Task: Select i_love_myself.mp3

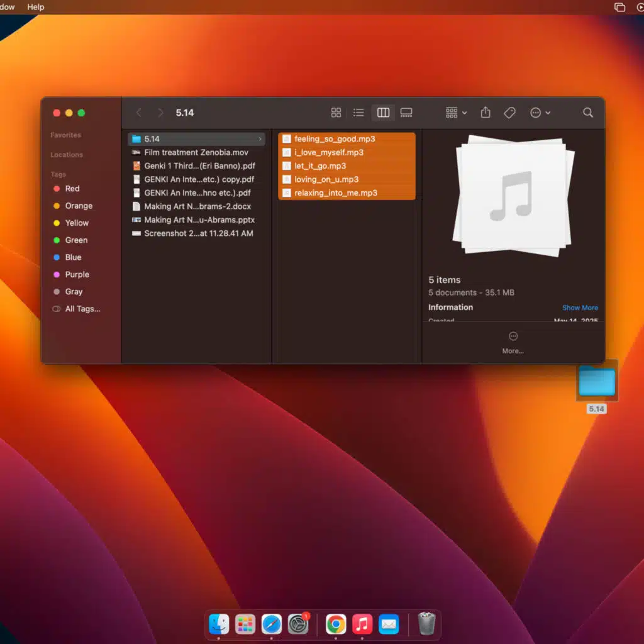Action: point(347,152)
